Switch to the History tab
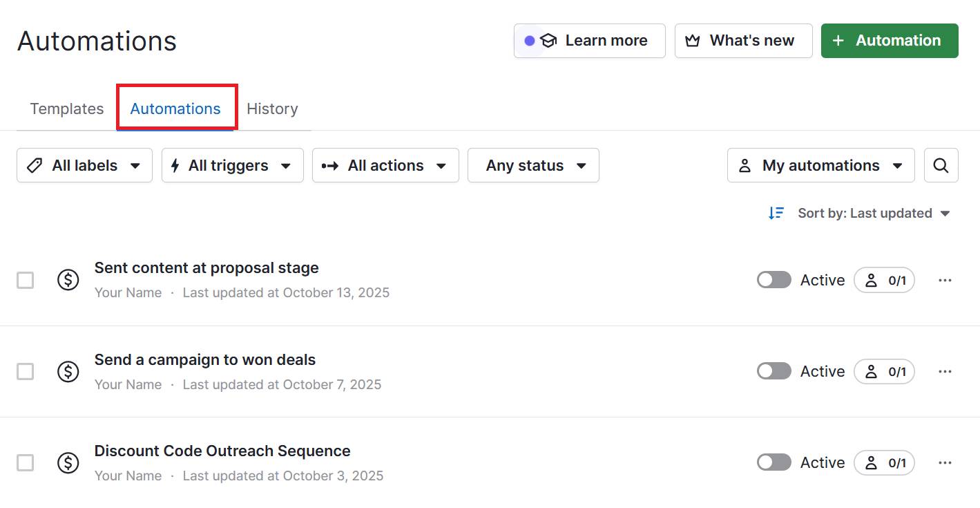Image resolution: width=980 pixels, height=508 pixels. coord(272,109)
